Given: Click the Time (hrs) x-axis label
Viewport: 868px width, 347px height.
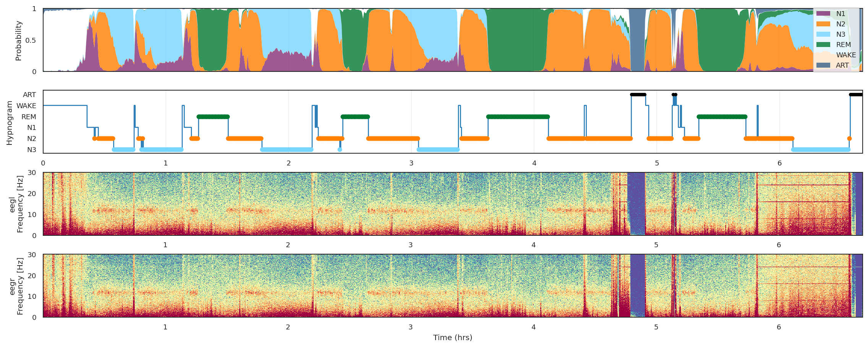Looking at the screenshot, I should pos(452,337).
